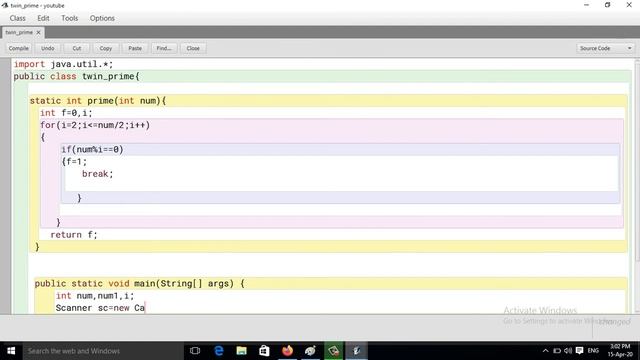
Task: Click the Compile button
Action: pos(19,48)
